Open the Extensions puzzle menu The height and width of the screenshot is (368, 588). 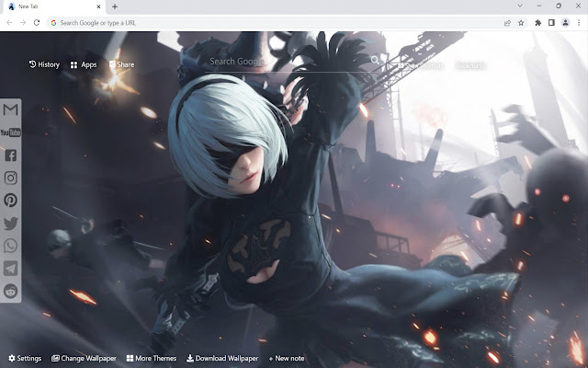coord(537,23)
